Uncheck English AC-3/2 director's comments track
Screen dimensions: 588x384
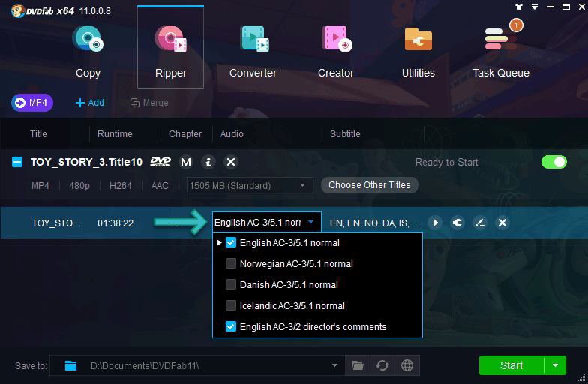[x=231, y=327]
